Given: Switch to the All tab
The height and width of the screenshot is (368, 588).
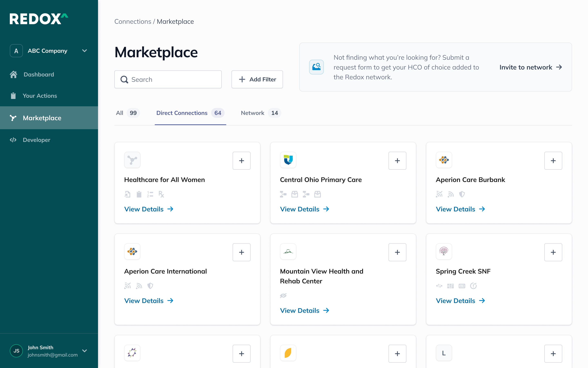Looking at the screenshot, I should point(128,113).
